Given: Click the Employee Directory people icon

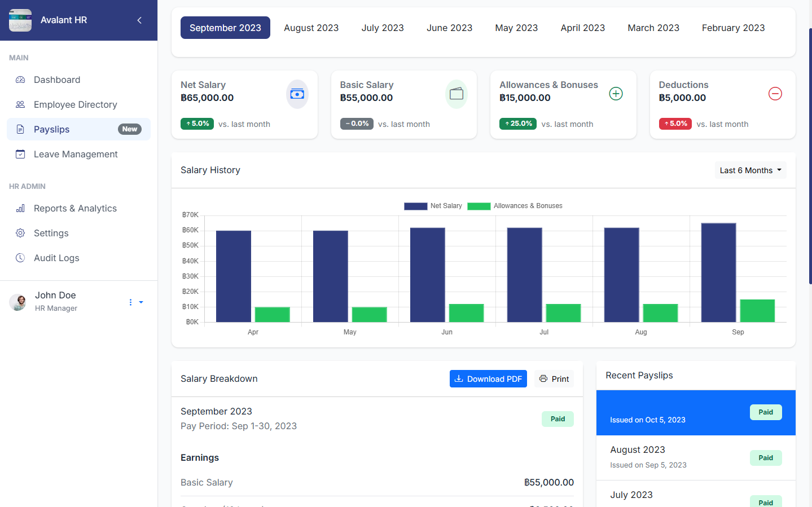Looking at the screenshot, I should coord(20,105).
